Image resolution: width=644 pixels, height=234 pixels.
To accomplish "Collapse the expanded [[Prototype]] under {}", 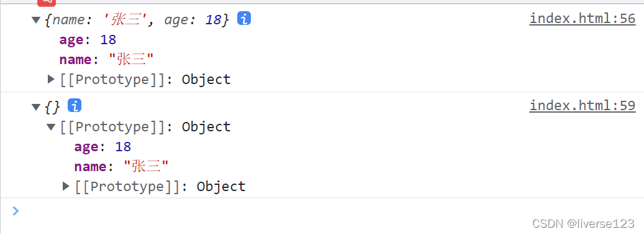I will [51, 127].
